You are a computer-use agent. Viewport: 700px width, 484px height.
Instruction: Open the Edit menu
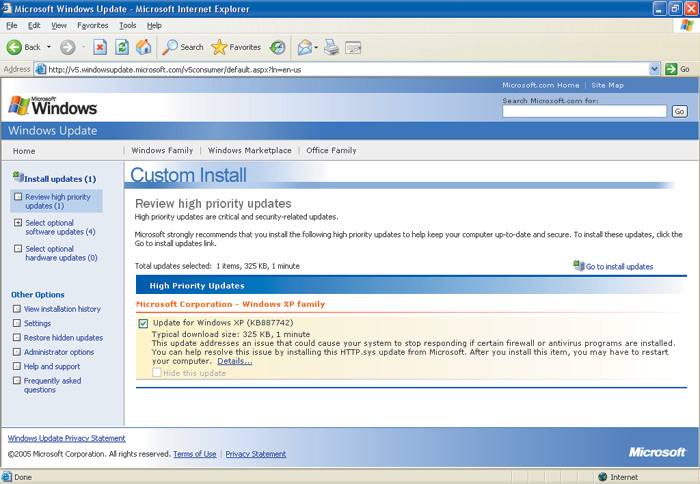point(34,25)
